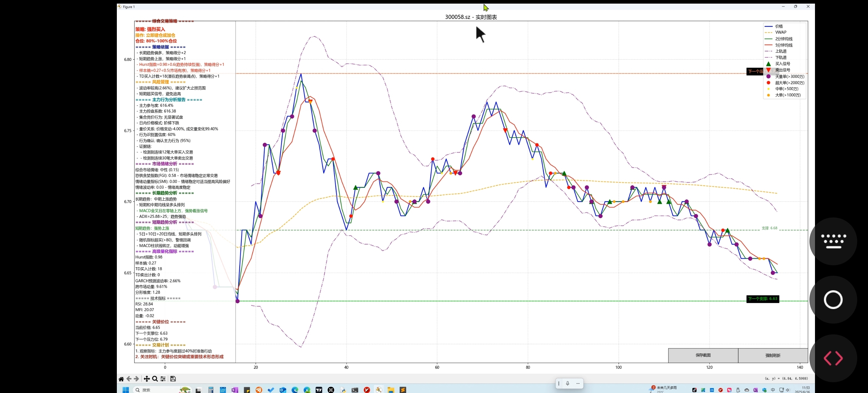Click the y-axis tick label 6.80

click(128, 60)
